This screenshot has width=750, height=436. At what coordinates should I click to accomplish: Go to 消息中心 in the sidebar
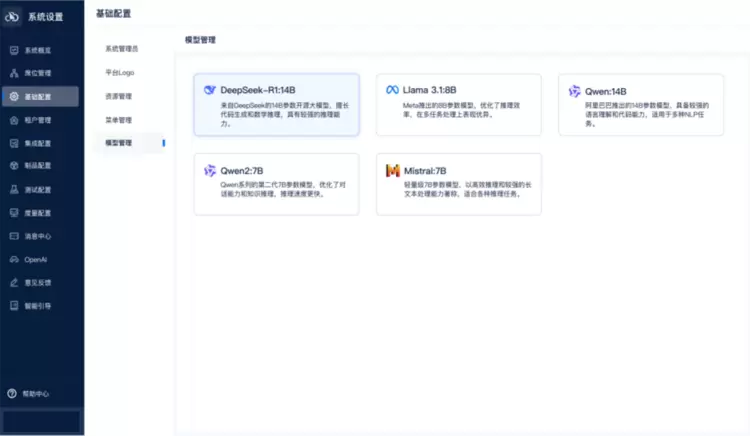click(x=37, y=236)
